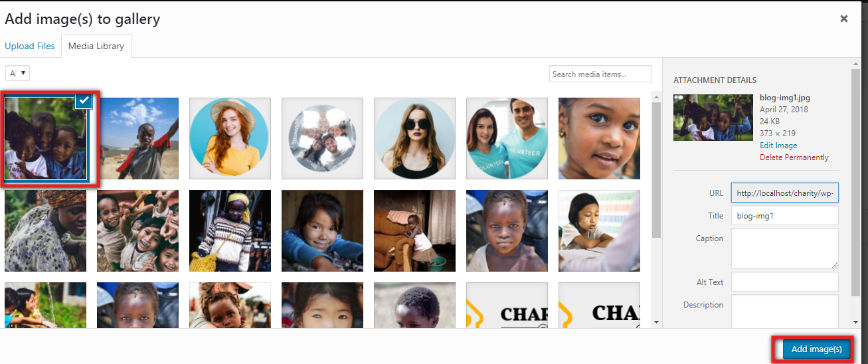Uncheck the selected blog-img1 checkmark
This screenshot has height=364, width=868.
point(84,101)
